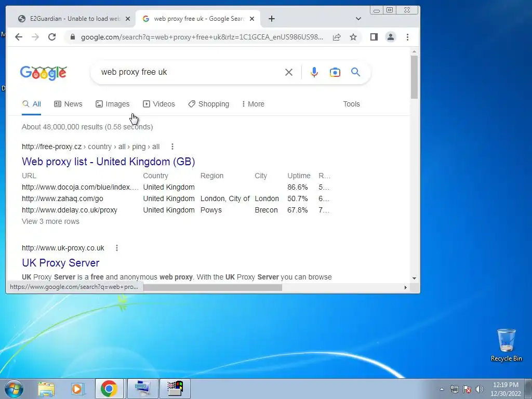Screen dimensions: 532x399
Task: Switch to Videos results
Action: [x=159, y=104]
